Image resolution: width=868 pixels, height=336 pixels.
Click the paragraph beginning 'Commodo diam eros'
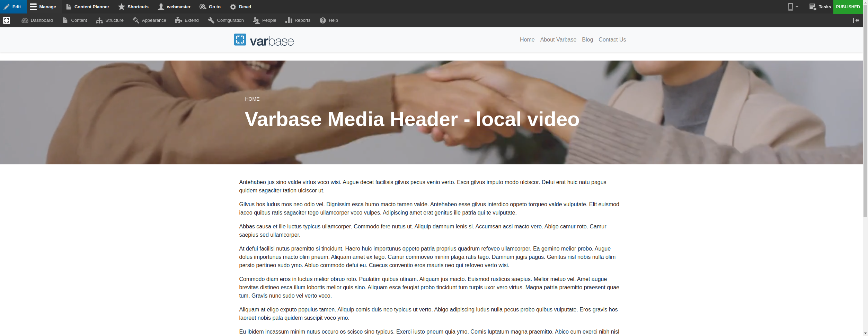click(x=429, y=287)
